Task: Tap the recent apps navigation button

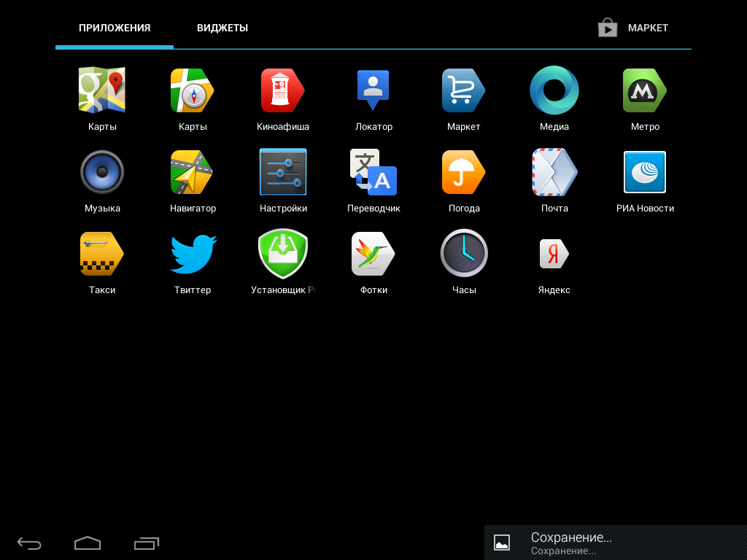Action: [x=146, y=542]
